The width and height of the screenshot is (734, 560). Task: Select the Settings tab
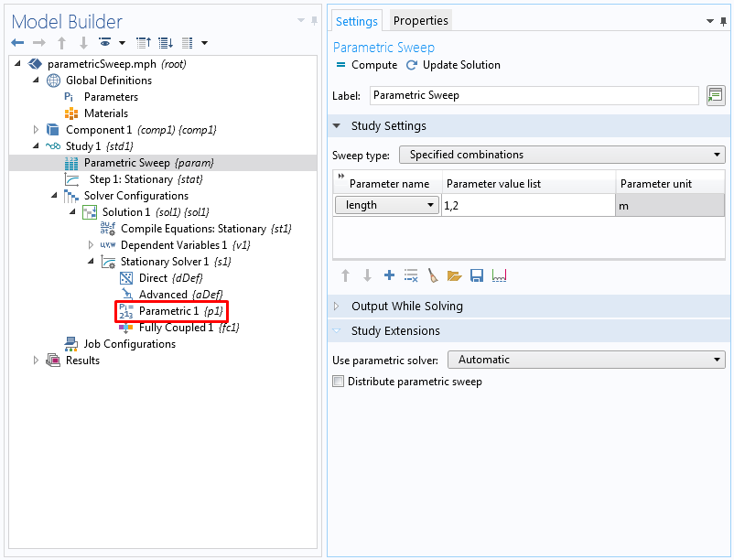click(356, 21)
